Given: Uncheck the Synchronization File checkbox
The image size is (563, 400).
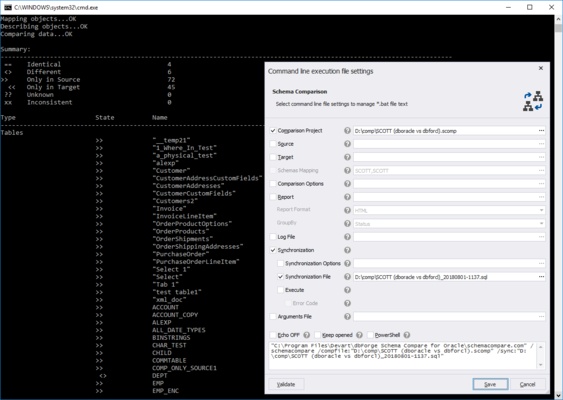Looking at the screenshot, I should 280,276.
